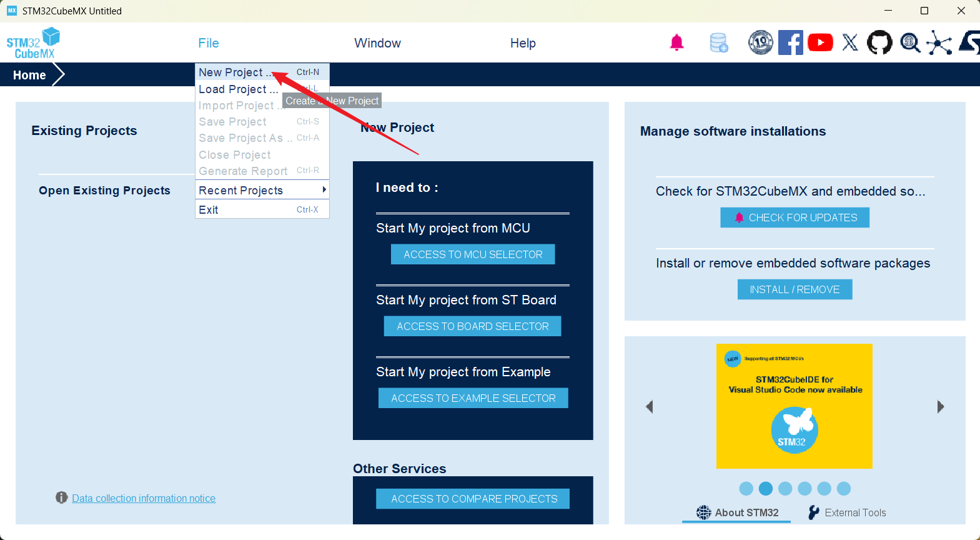Click Save Project in the File menu

[262, 122]
